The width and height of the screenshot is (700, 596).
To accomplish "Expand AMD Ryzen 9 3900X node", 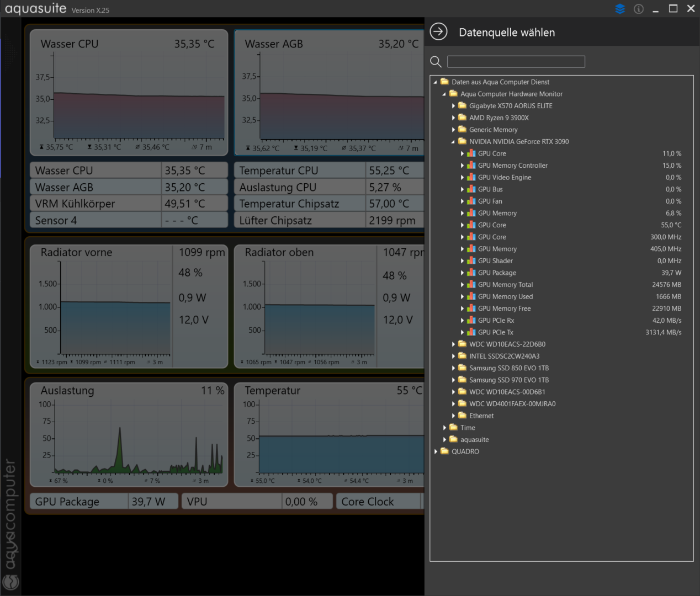I will tap(453, 118).
